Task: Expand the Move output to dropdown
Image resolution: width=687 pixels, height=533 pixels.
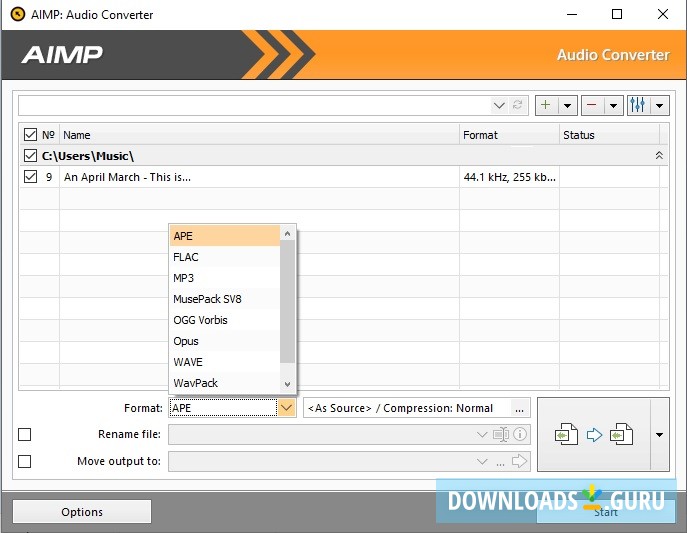Action: point(482,462)
